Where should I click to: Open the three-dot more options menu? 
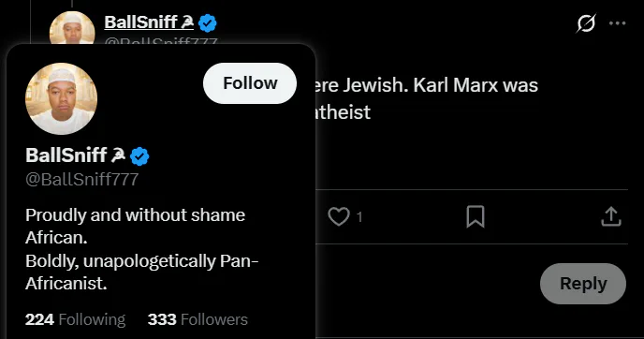click(617, 23)
